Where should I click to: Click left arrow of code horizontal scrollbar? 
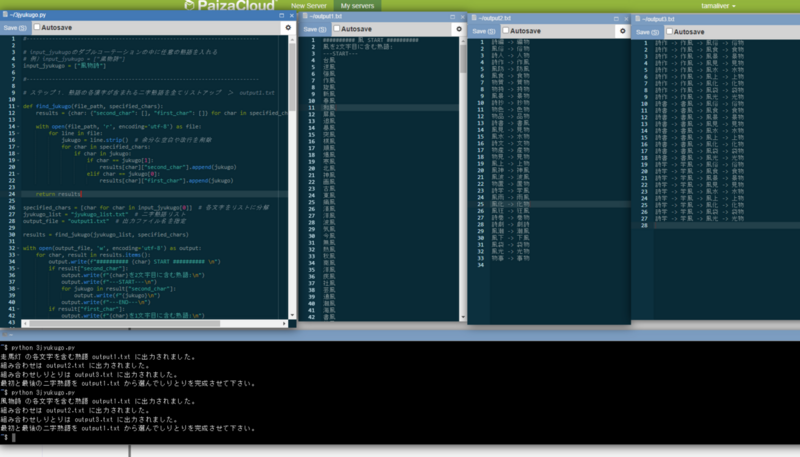[25, 323]
